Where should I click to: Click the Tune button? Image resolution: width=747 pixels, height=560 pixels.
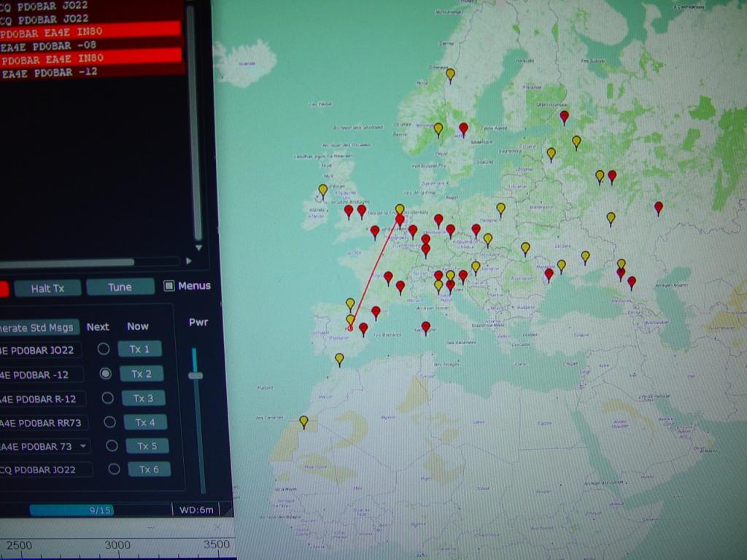(120, 287)
